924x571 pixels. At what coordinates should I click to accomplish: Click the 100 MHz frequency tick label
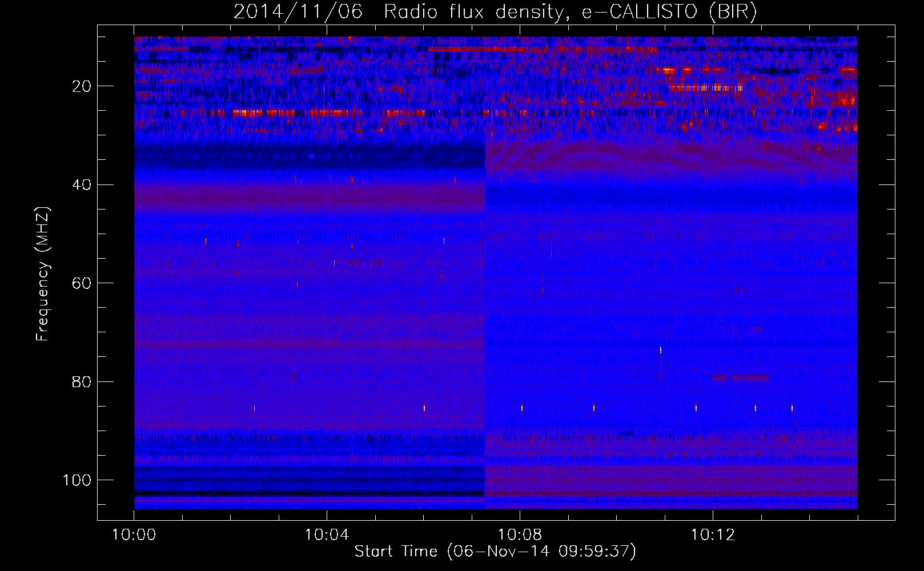pyautogui.click(x=77, y=480)
